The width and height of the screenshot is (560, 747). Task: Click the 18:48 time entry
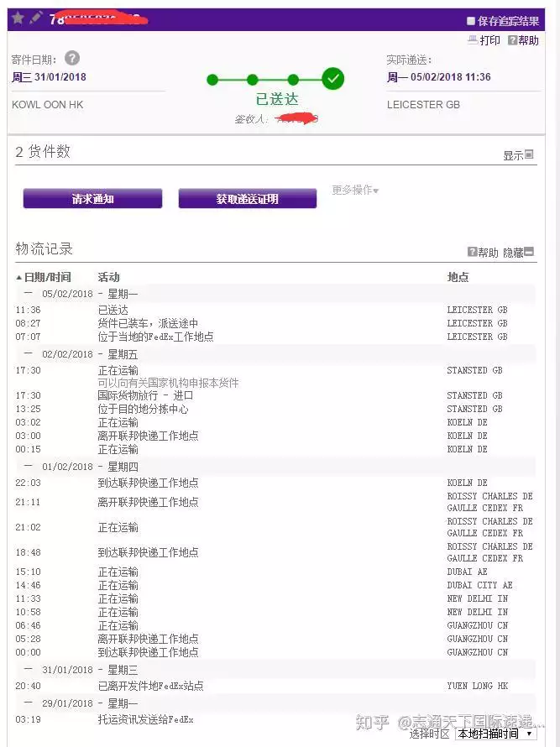click(x=28, y=552)
